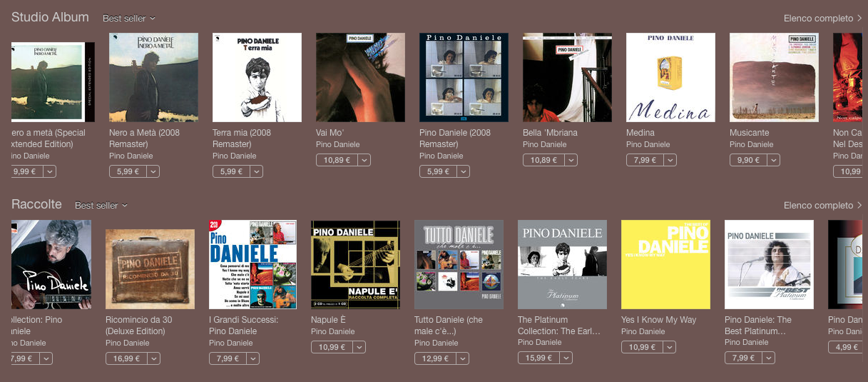
Task: Expand Studio Album Best seller sort menu
Action: coord(129,19)
